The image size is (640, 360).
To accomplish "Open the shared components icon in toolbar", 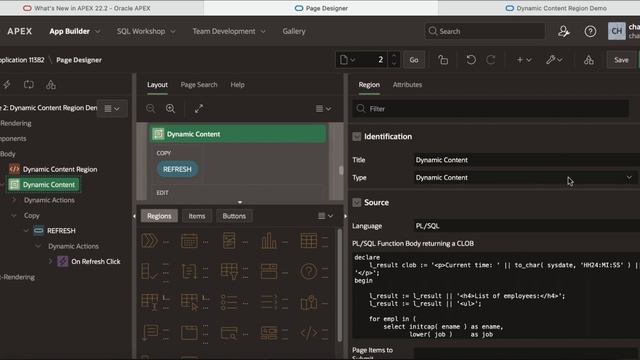I will tap(589, 60).
